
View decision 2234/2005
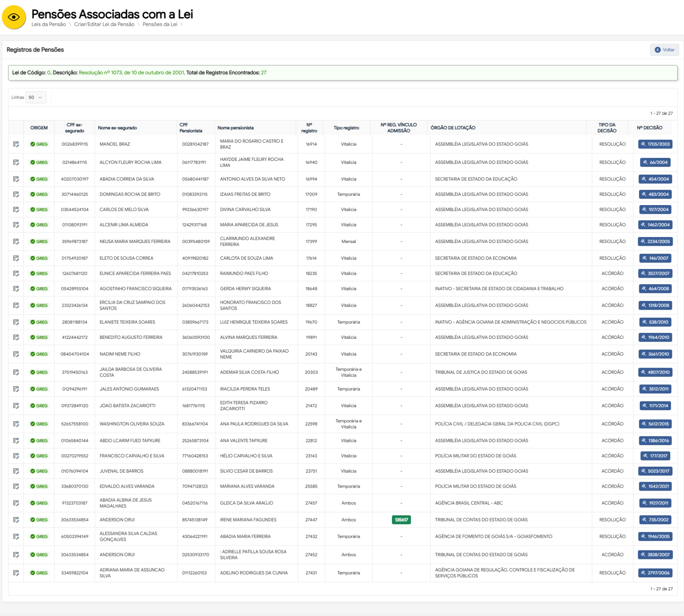655,242
